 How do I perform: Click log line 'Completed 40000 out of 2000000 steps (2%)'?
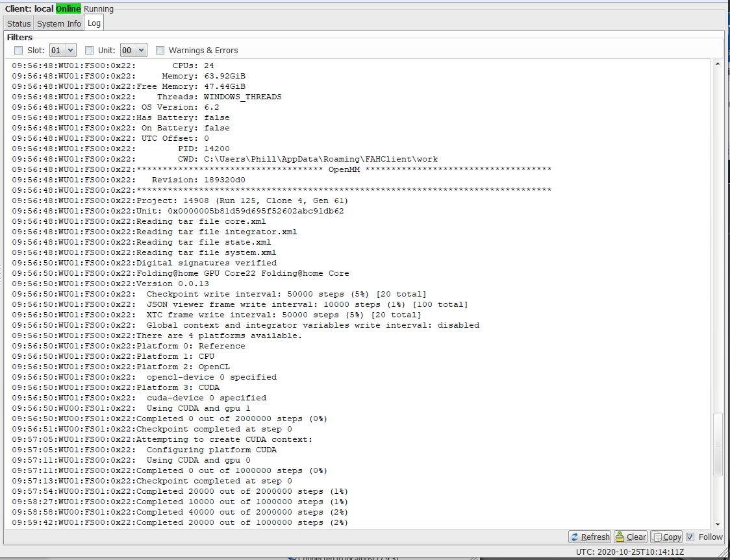[180, 511]
